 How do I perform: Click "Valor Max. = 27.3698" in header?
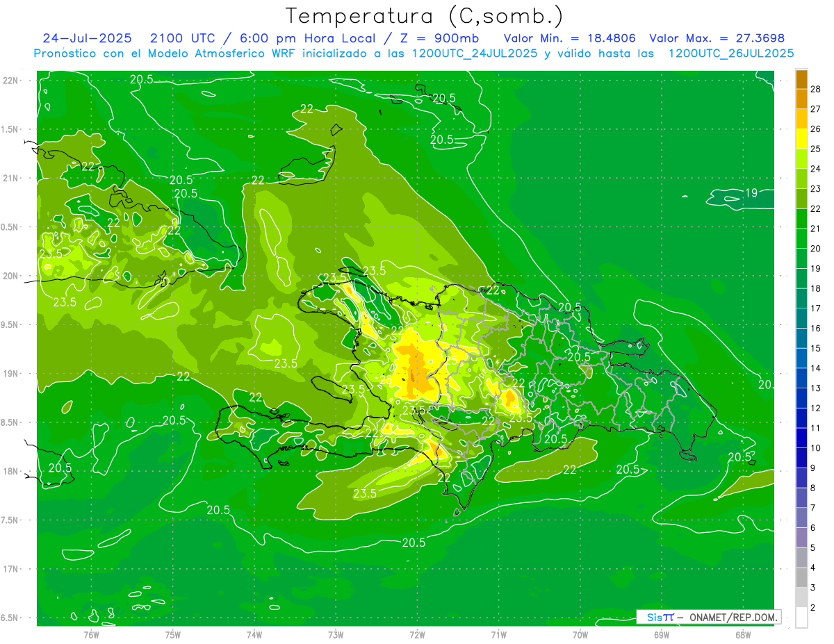[x=718, y=38]
